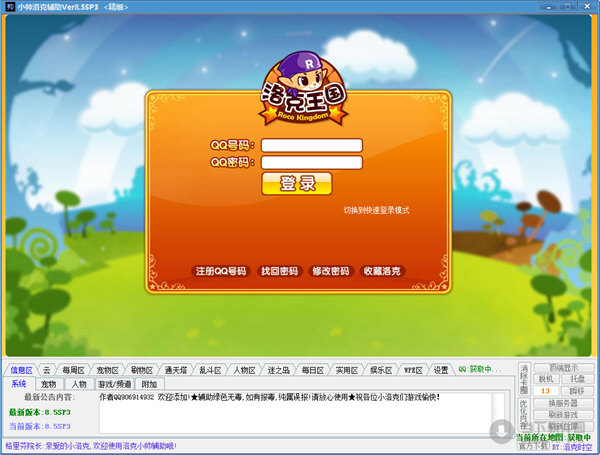Screen dimensions: 600x455
Task: Switch to the 迷之岛 tab
Action: tap(278, 370)
